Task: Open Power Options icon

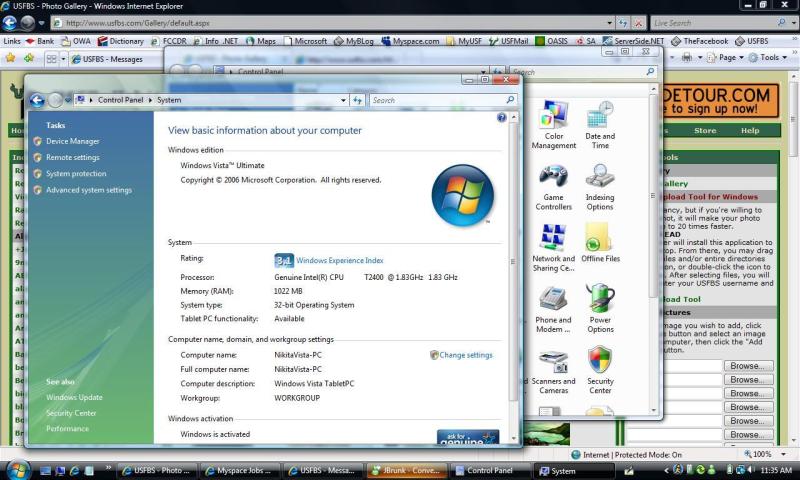Action: coord(600,309)
